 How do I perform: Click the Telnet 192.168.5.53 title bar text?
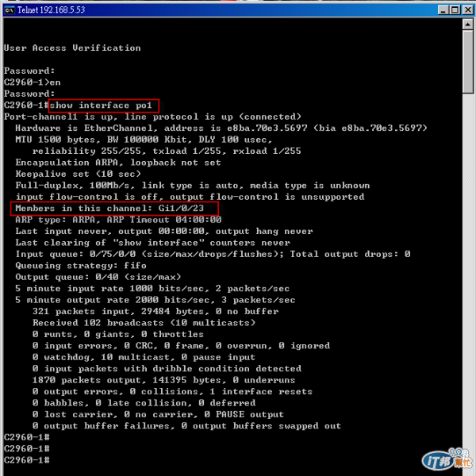[x=52, y=10]
